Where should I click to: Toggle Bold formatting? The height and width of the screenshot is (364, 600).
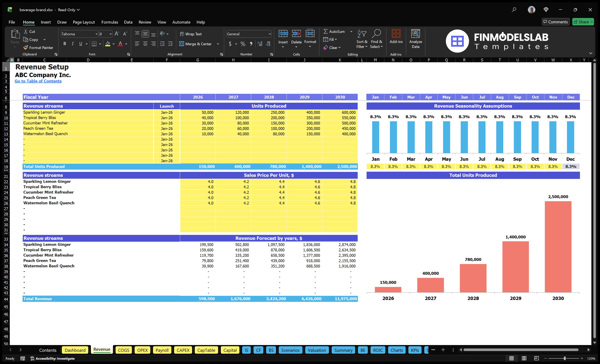pos(65,44)
